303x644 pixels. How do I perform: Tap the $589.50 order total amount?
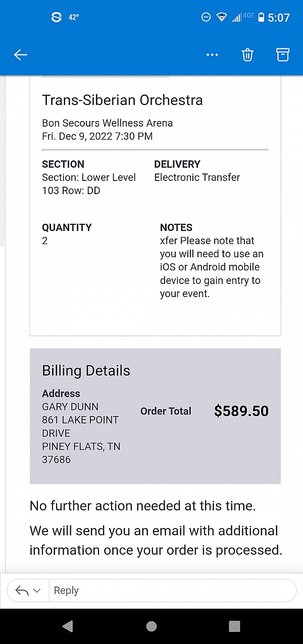(241, 411)
